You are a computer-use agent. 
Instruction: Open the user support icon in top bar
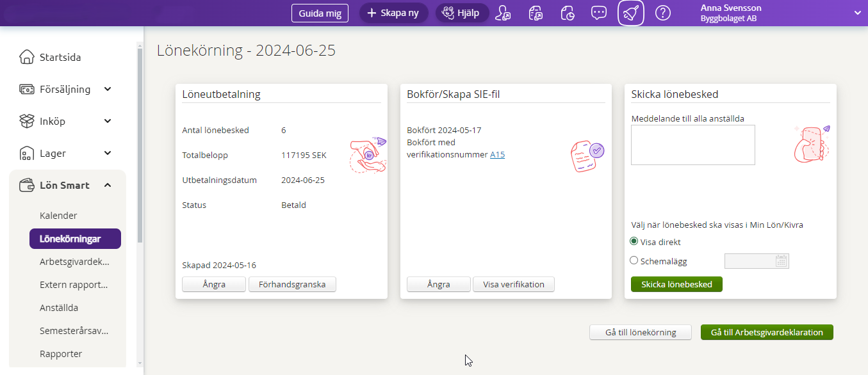[x=504, y=13]
